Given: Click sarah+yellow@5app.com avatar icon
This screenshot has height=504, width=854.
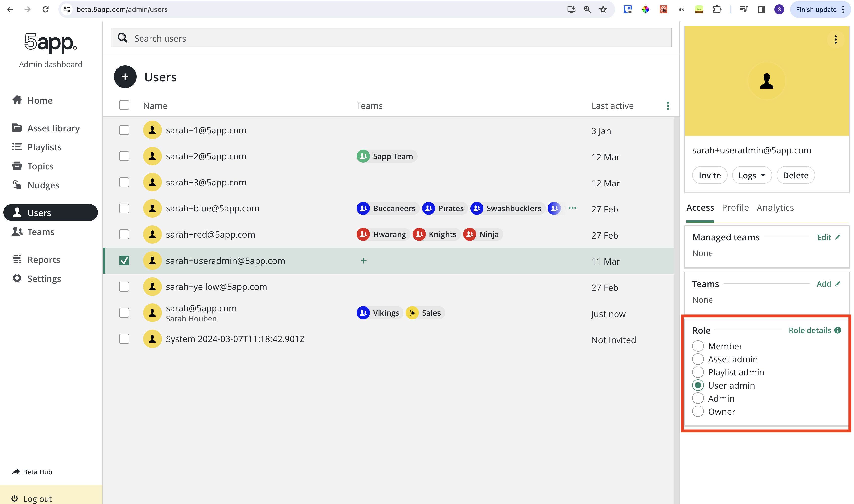Looking at the screenshot, I should [152, 287].
